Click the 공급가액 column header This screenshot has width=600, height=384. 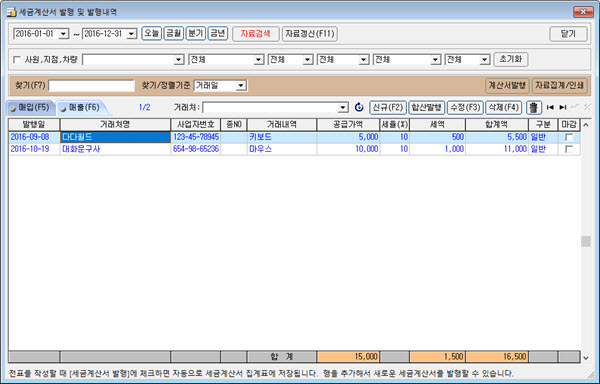(348, 125)
